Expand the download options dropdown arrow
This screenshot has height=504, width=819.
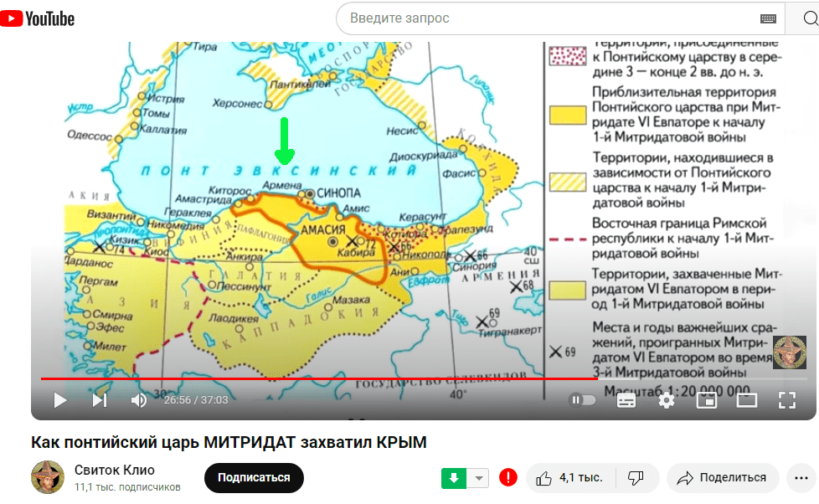coord(478,478)
